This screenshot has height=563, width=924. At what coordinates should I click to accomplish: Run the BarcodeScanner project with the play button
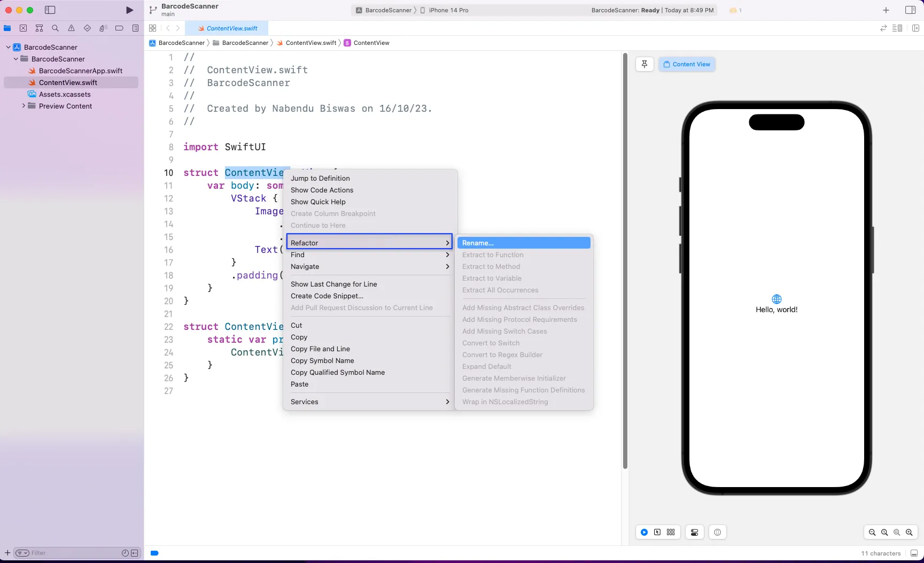129,10
